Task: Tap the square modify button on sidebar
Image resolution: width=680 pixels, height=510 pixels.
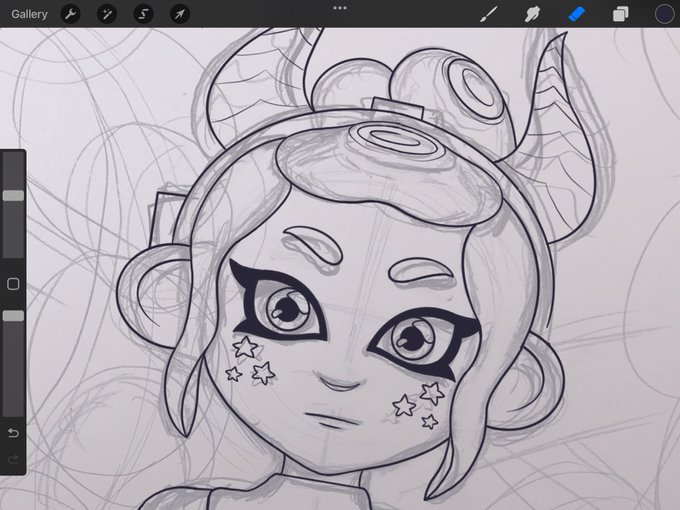Action: (13, 284)
